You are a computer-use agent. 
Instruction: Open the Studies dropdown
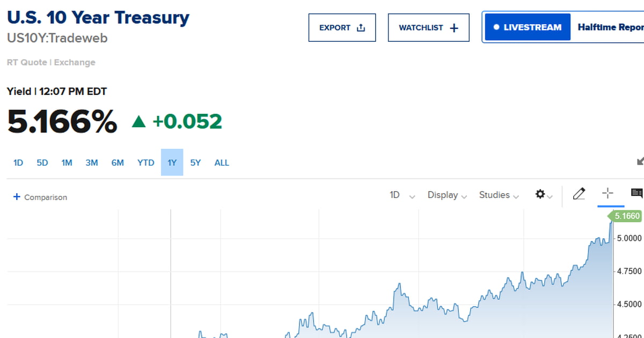(x=499, y=195)
